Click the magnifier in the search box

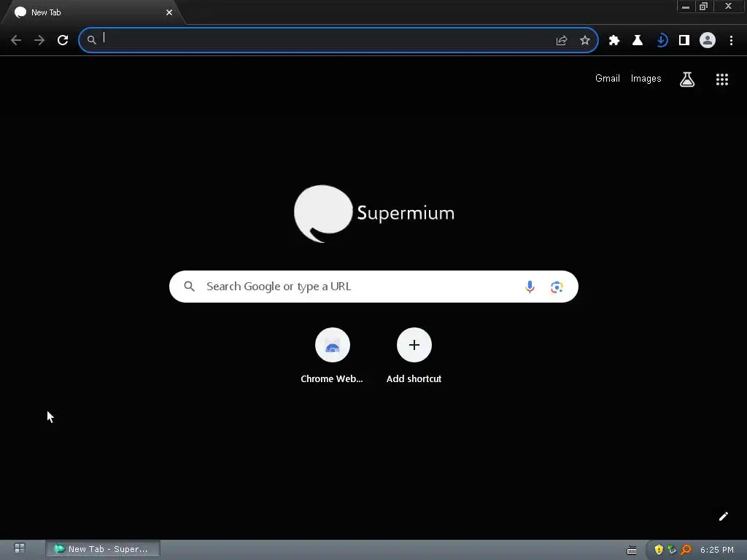point(189,286)
